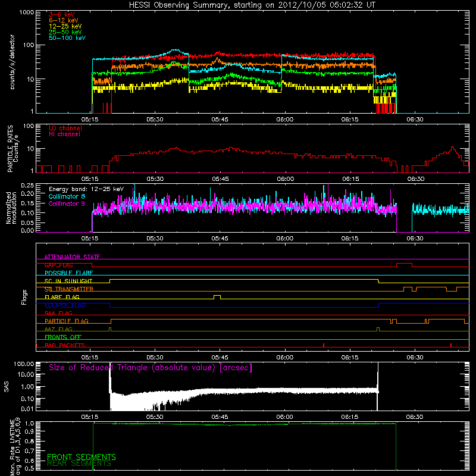Image resolution: width=476 pixels, height=476 pixels.
Task: Select the Collimator 8 legend label
Action: 67,196
